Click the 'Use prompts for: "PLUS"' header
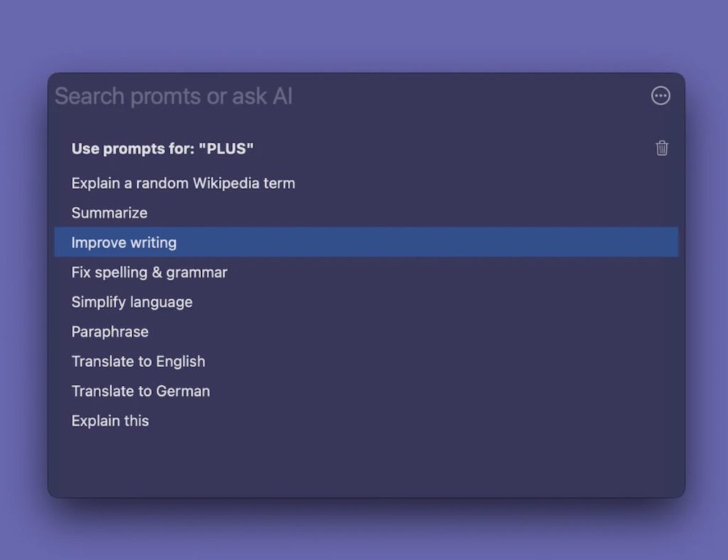The width and height of the screenshot is (728, 560). [162, 149]
